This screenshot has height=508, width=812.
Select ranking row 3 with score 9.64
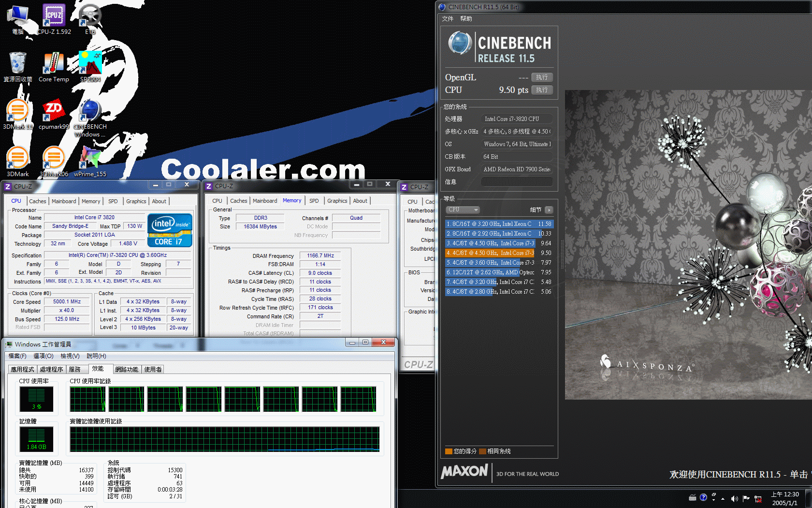tap(499, 243)
